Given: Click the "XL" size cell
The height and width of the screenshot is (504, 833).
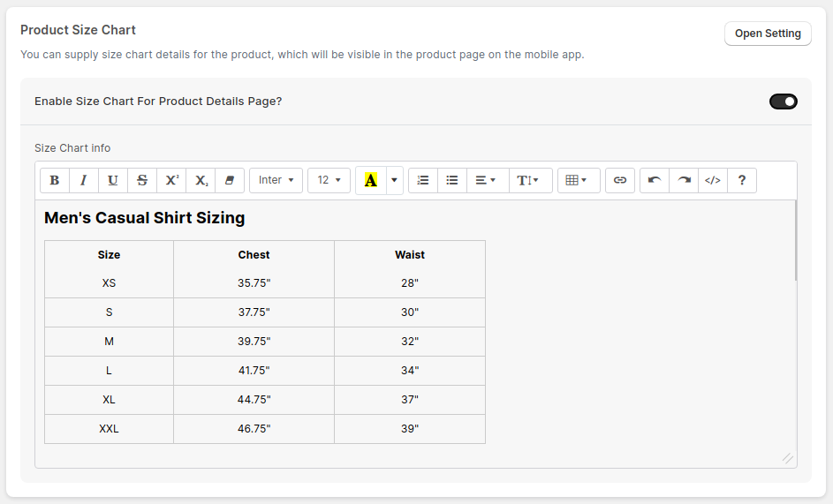Looking at the screenshot, I should 109,400.
